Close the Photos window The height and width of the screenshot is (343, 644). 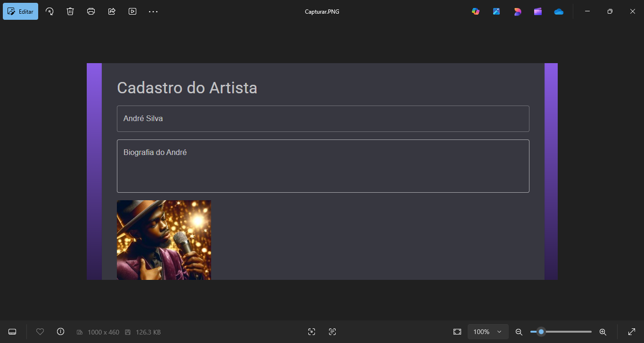[x=633, y=11]
